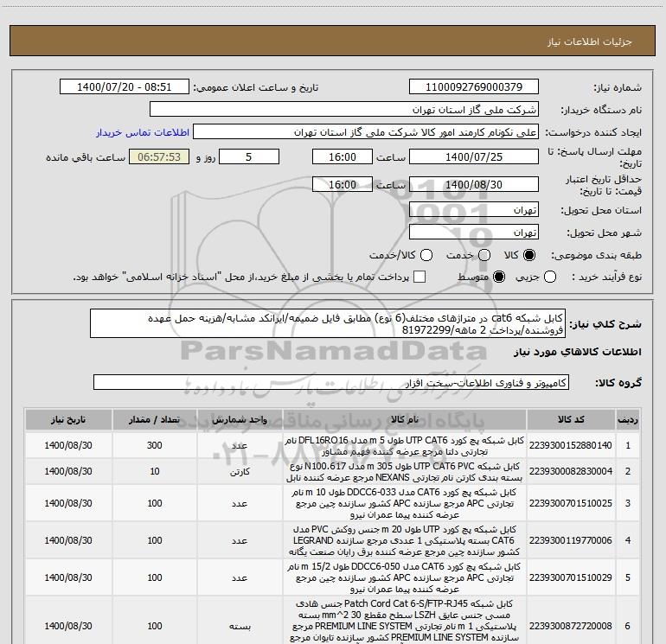Click the remaining time countdown 06:57:53
Image resolution: width=666 pixels, height=644 pixels.
pos(159,156)
